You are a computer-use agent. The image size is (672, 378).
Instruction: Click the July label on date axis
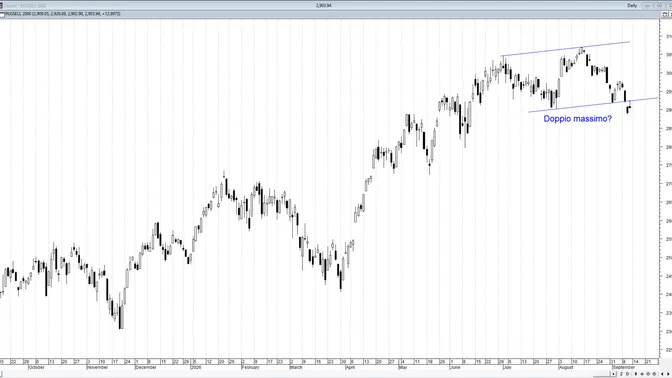(507, 368)
